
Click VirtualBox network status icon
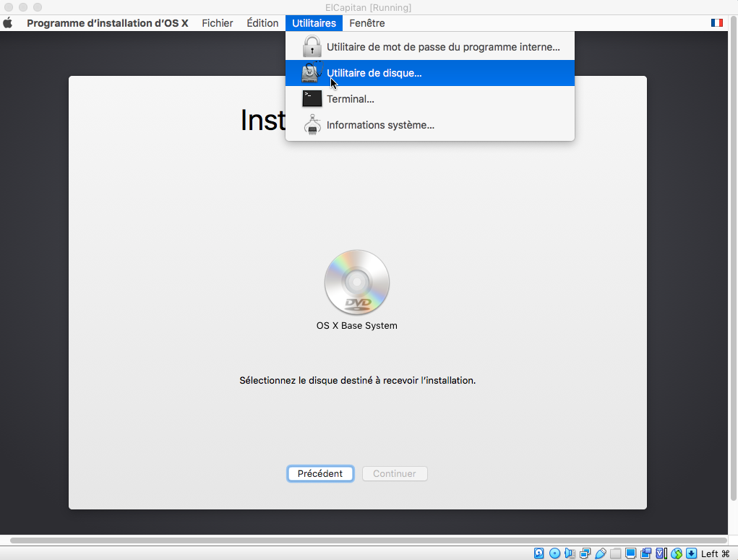point(585,553)
